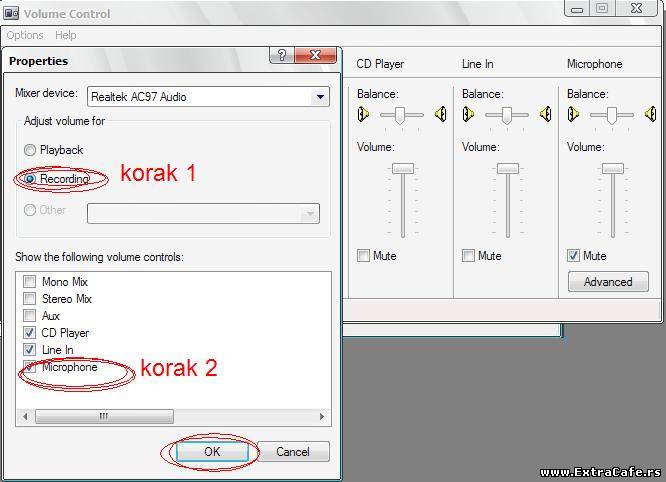Select the Recording radio button
This screenshot has height=482, width=666.
(30, 179)
